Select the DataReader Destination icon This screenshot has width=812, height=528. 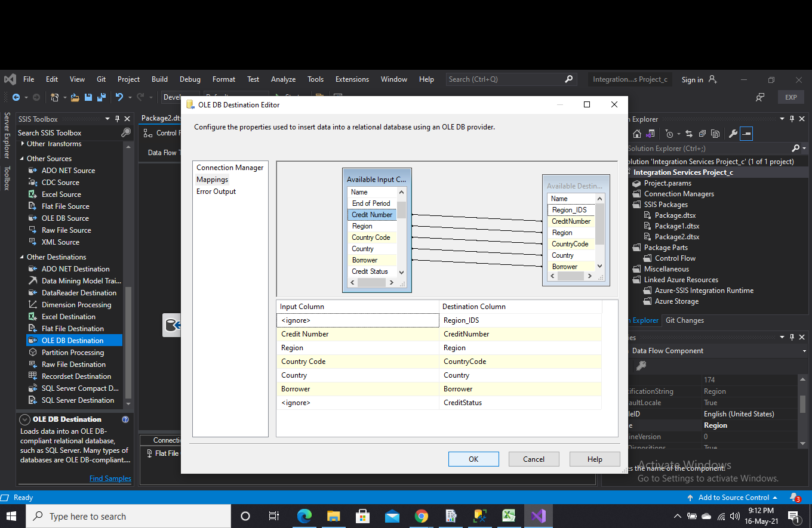(x=32, y=293)
